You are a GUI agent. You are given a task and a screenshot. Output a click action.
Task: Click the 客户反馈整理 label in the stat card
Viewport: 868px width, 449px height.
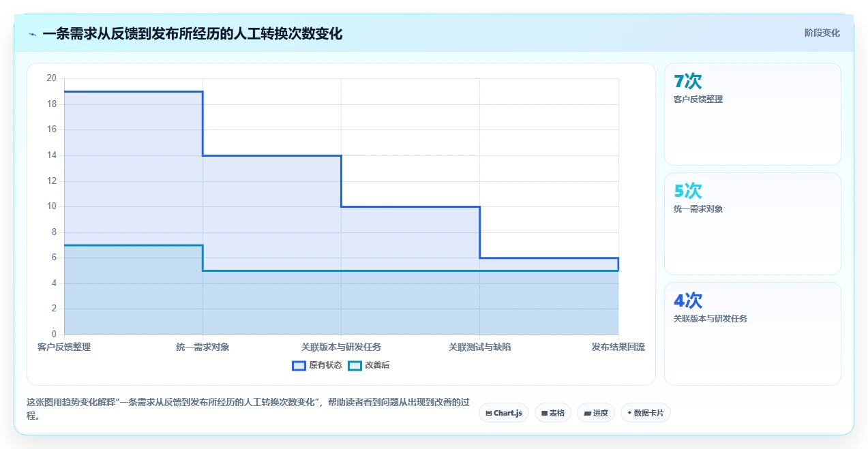tap(698, 99)
